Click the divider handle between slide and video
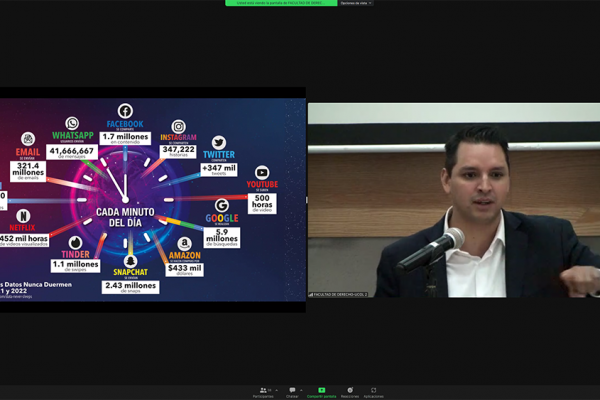600x400 pixels. pos(307,200)
